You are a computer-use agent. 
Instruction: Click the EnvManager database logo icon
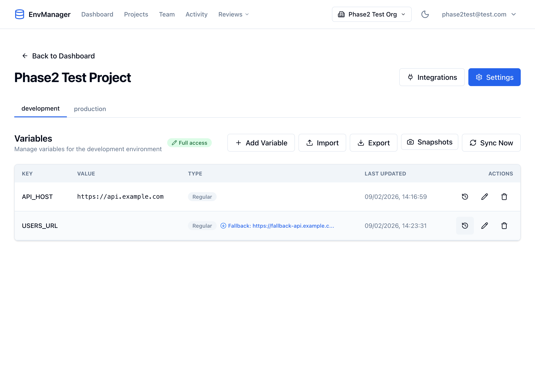(19, 14)
